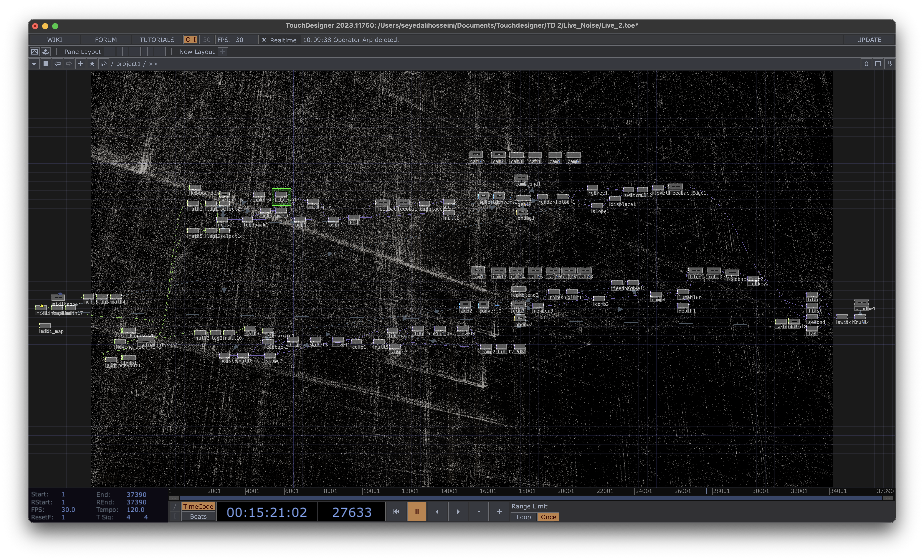Click the home network icon in path bar
The height and width of the screenshot is (560, 924).
coord(103,64)
